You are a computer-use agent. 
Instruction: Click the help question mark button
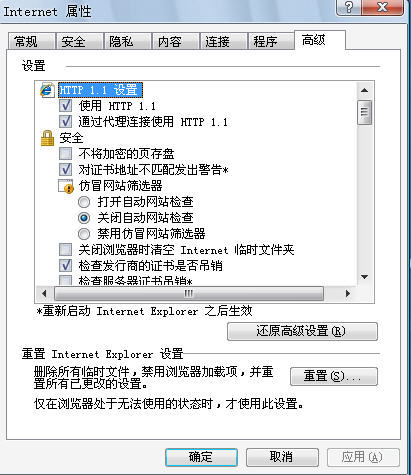coord(349,7)
